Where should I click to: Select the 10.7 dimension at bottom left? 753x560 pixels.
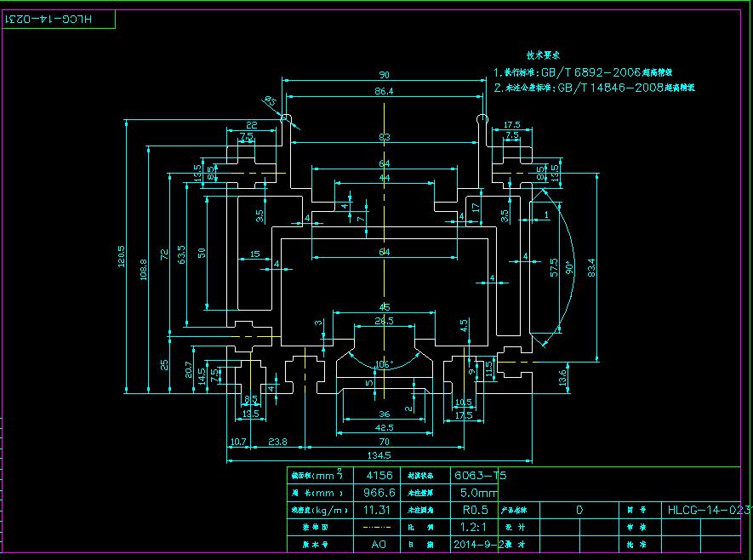pyautogui.click(x=238, y=442)
